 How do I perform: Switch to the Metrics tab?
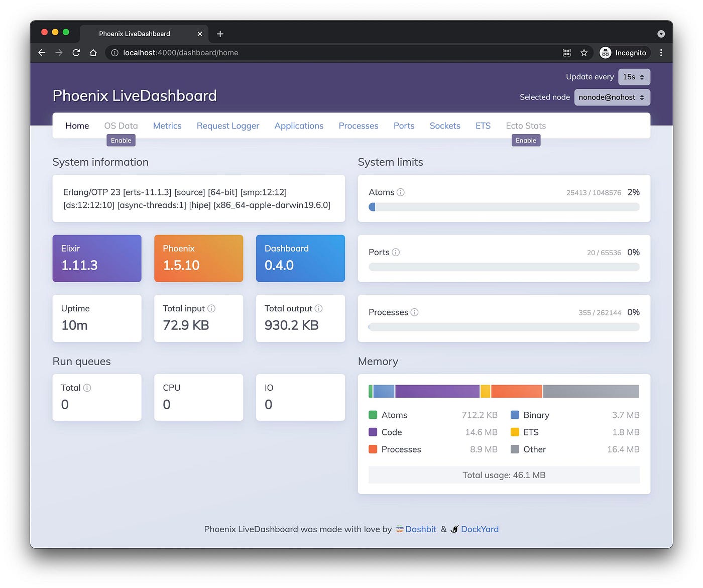click(167, 126)
